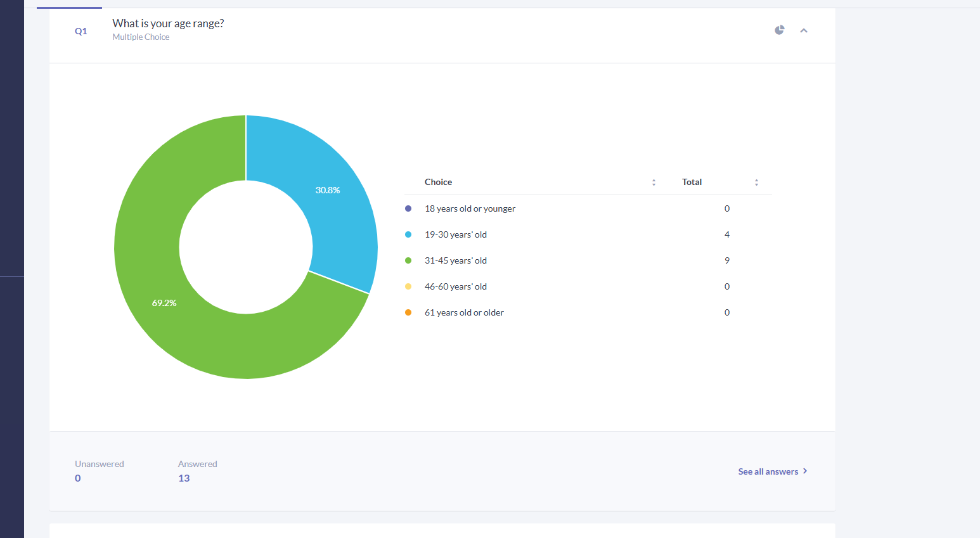
Task: Select the yellow legend dot for 46-60 years
Action: click(x=408, y=286)
